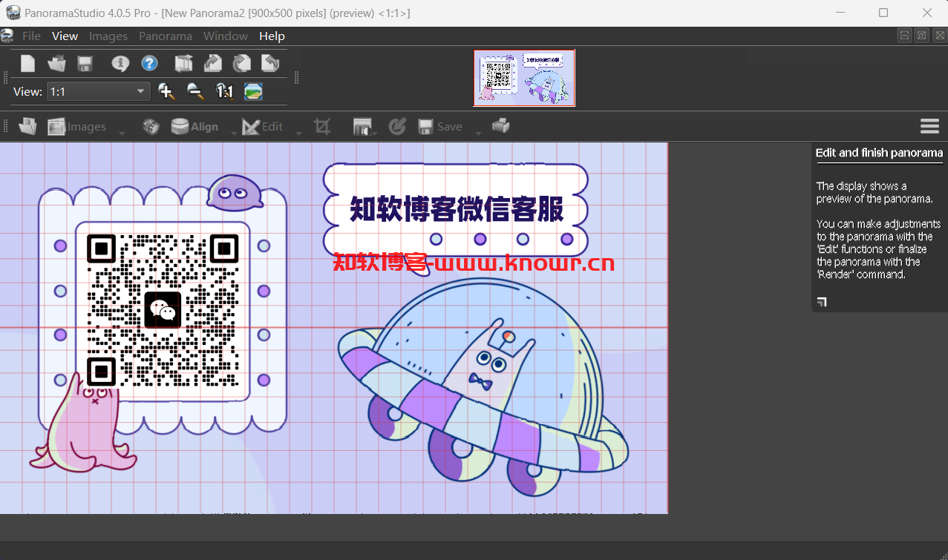948x560 pixels.
Task: Click the Align button
Action: pos(194,127)
